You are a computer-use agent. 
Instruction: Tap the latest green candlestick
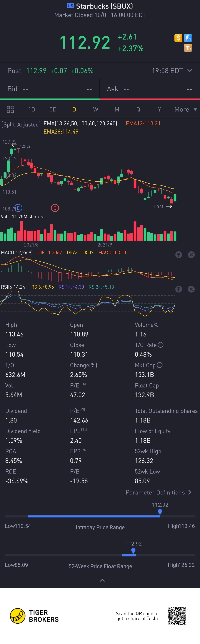(175, 198)
